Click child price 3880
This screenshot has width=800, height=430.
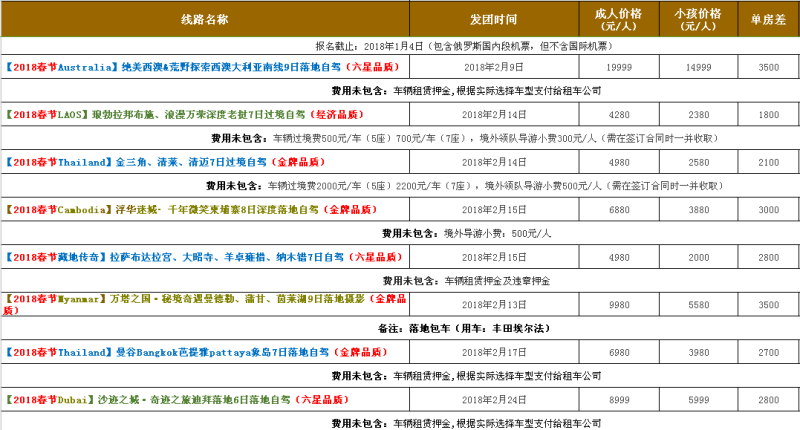(x=698, y=210)
